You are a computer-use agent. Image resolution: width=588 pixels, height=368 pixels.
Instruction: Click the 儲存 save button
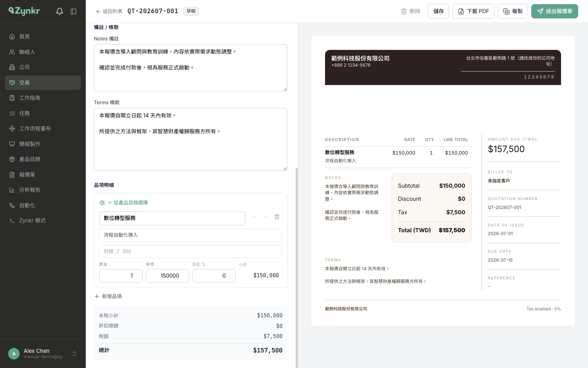coord(439,11)
